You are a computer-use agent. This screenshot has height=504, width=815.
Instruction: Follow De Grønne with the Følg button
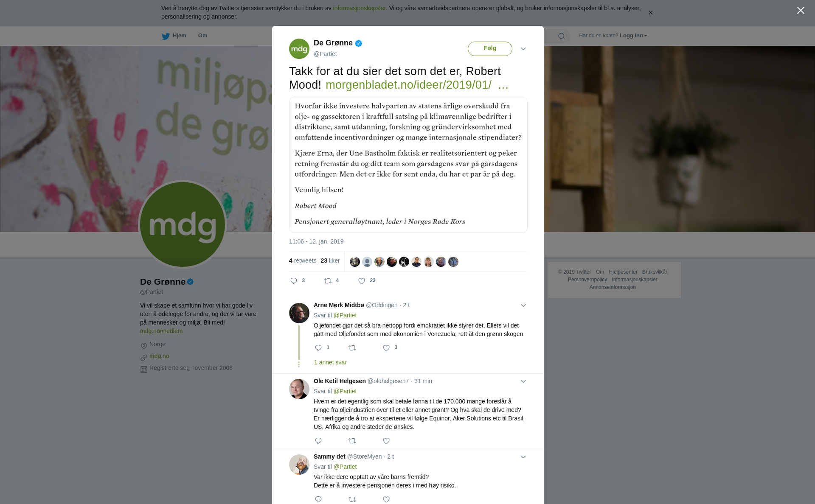point(490,48)
